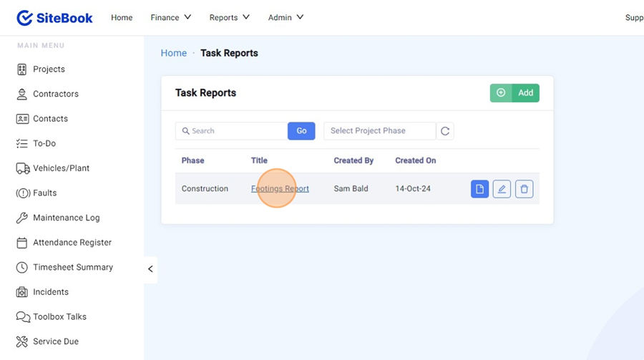Open Vehicles/Plant from the sidebar
644x360 pixels.
pyautogui.click(x=61, y=168)
